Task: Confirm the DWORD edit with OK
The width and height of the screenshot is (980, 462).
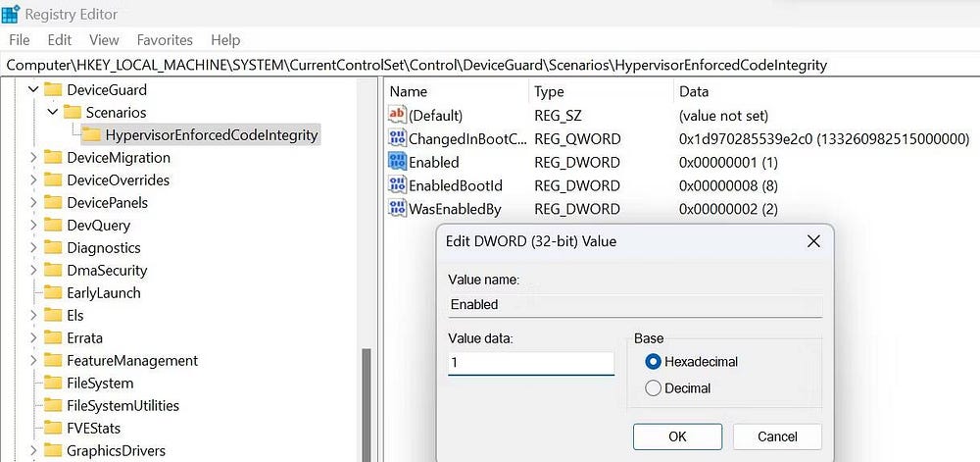Action: pyautogui.click(x=677, y=436)
